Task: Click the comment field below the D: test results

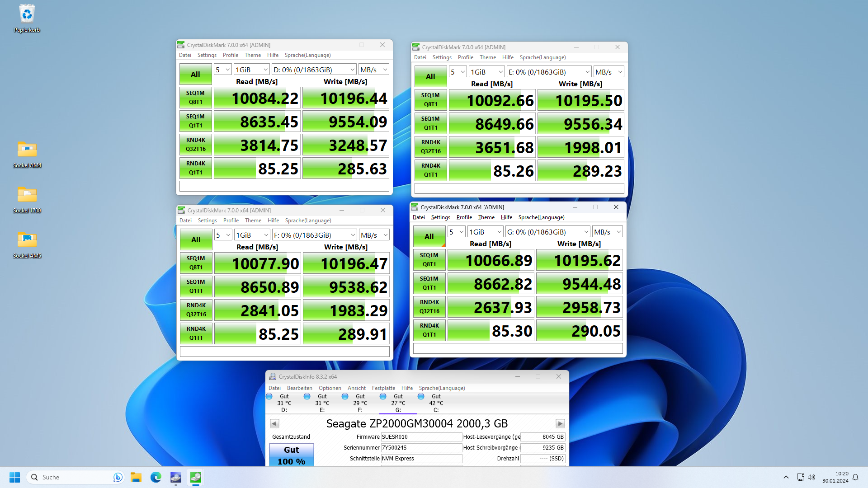Action: pos(284,186)
